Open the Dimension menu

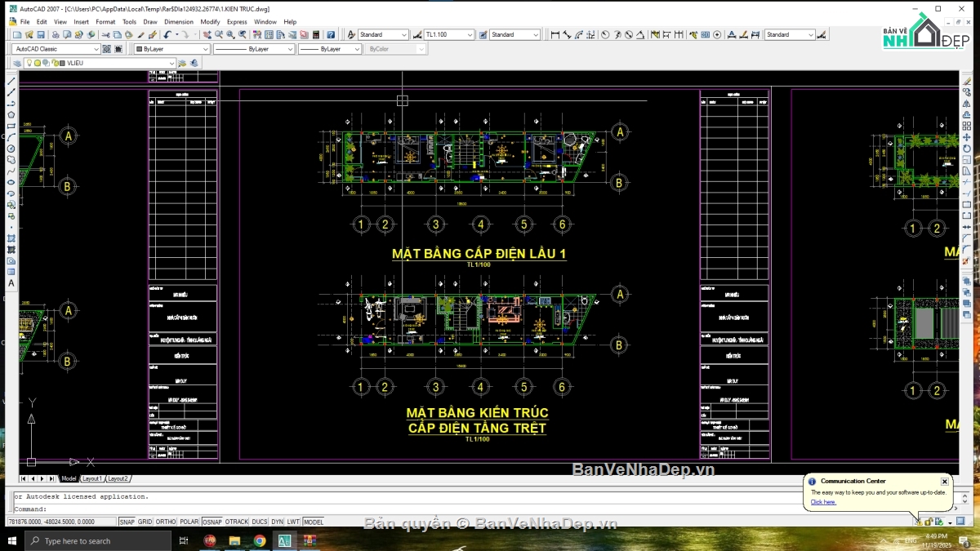tap(179, 22)
